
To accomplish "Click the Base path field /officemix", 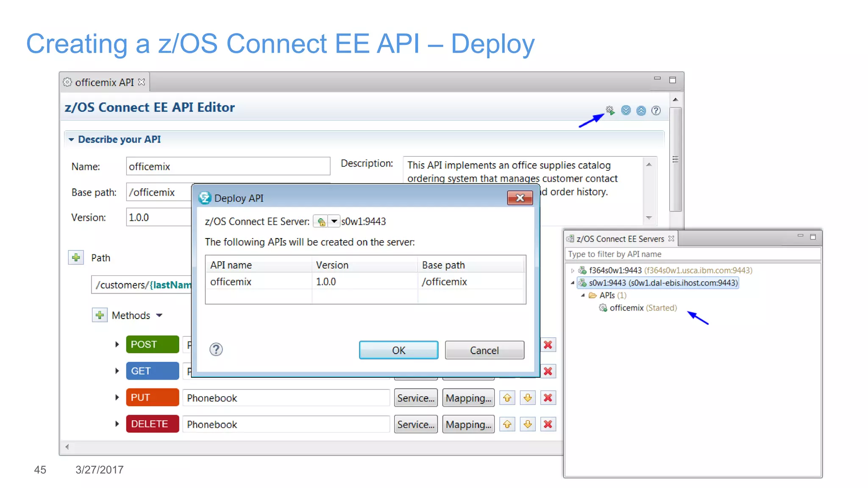I will click(159, 192).
